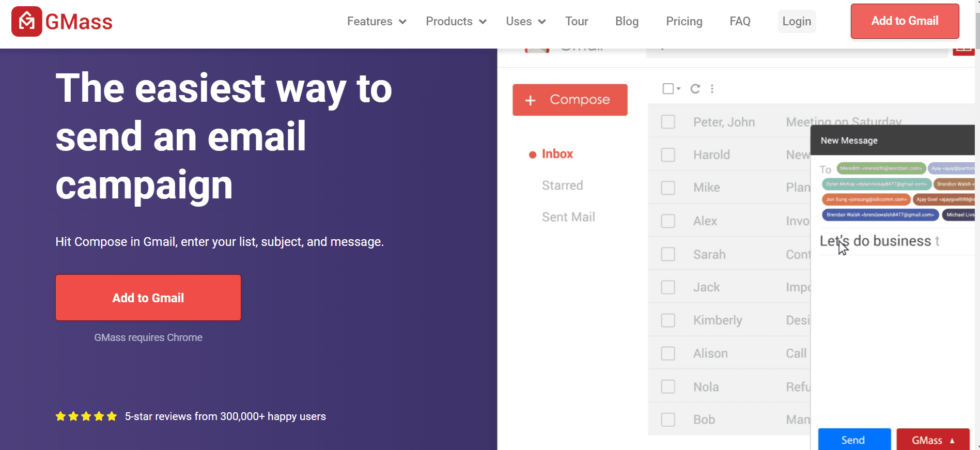
Task: Toggle the select-all checkbox in mail toolbar
Action: pyautogui.click(x=668, y=89)
